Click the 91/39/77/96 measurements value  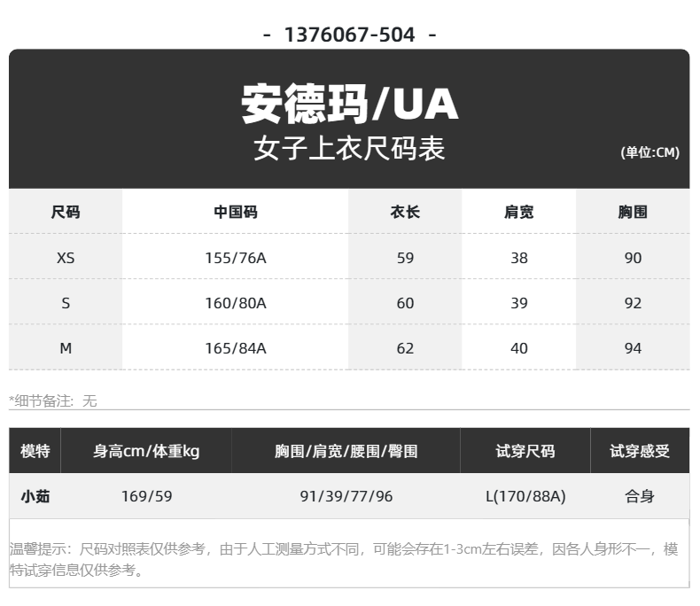[346, 496]
